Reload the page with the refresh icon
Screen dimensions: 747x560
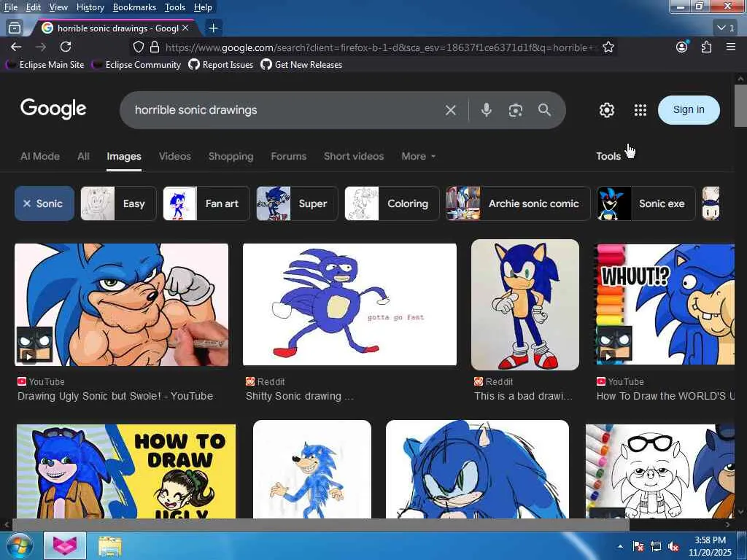pos(66,47)
